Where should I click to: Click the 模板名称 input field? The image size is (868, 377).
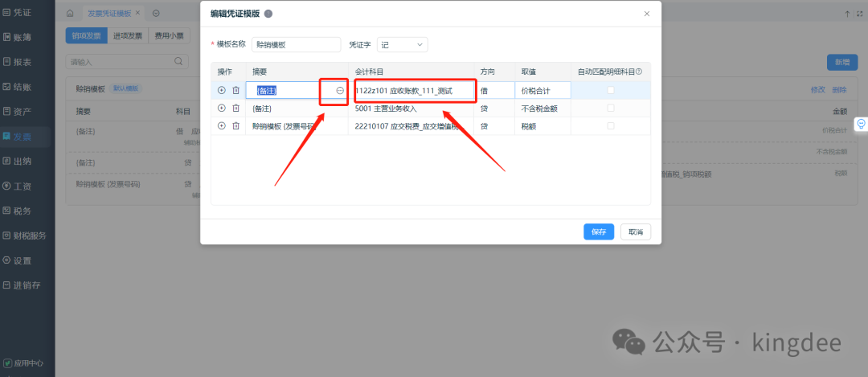pyautogui.click(x=296, y=45)
